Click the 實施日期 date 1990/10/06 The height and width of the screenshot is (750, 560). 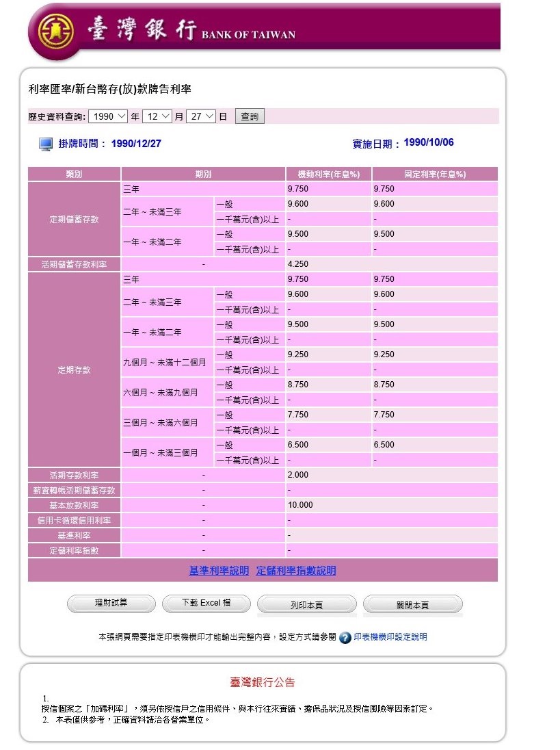(x=429, y=142)
